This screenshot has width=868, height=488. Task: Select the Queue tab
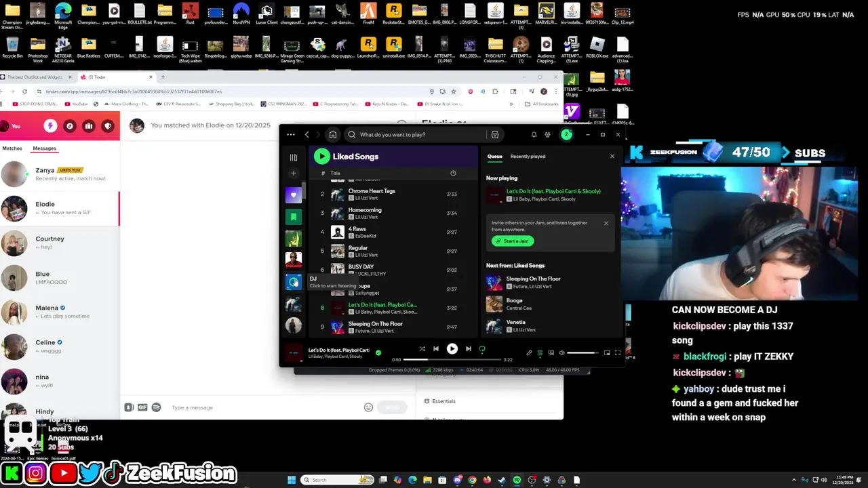[x=494, y=157]
